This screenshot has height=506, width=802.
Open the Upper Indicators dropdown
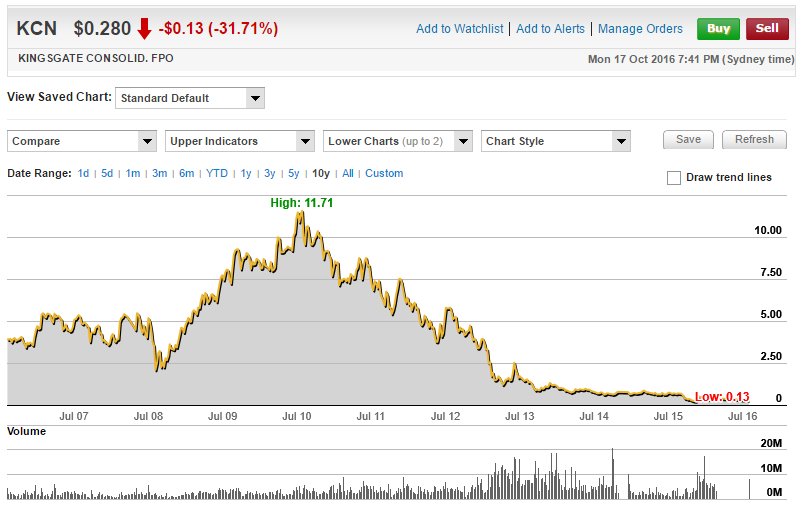tap(240, 141)
